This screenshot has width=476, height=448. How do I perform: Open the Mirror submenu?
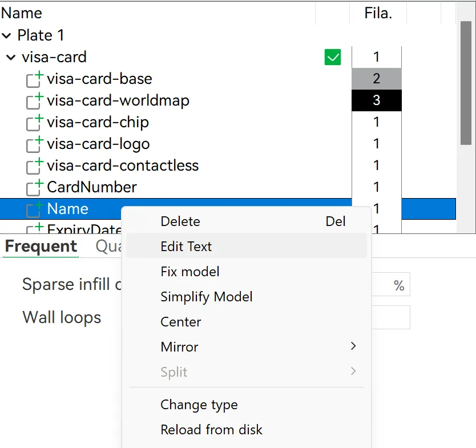pyautogui.click(x=247, y=346)
